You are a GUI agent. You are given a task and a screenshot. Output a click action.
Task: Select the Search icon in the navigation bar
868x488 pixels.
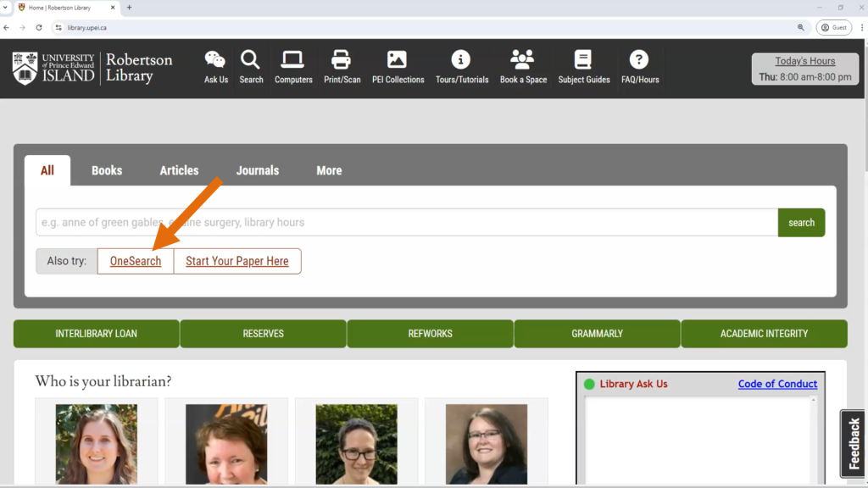tap(251, 61)
